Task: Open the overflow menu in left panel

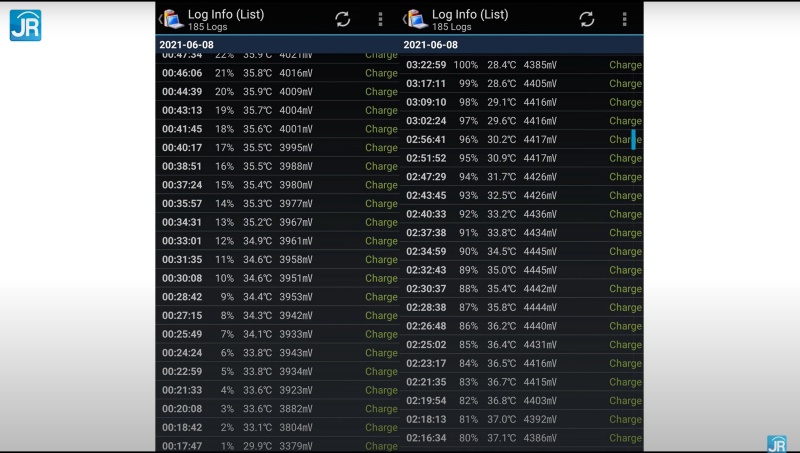Action: tap(380, 19)
